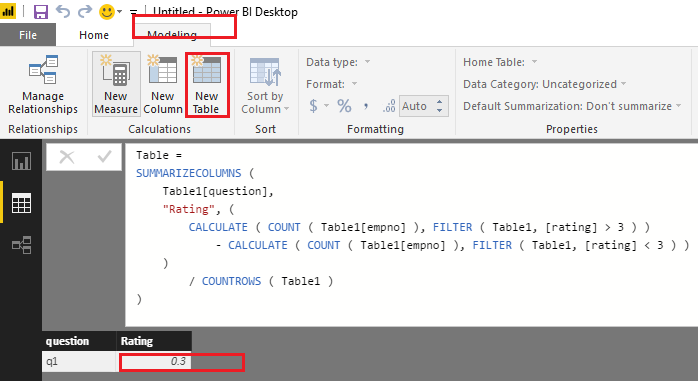The width and height of the screenshot is (698, 381).
Task: Commit formula with checkmark button
Action: point(104,157)
